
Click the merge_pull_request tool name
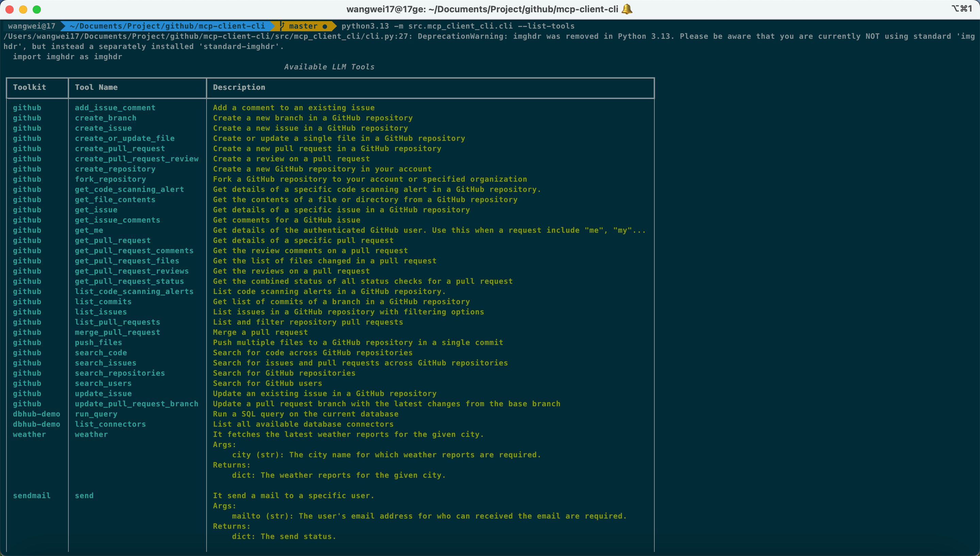tap(118, 332)
